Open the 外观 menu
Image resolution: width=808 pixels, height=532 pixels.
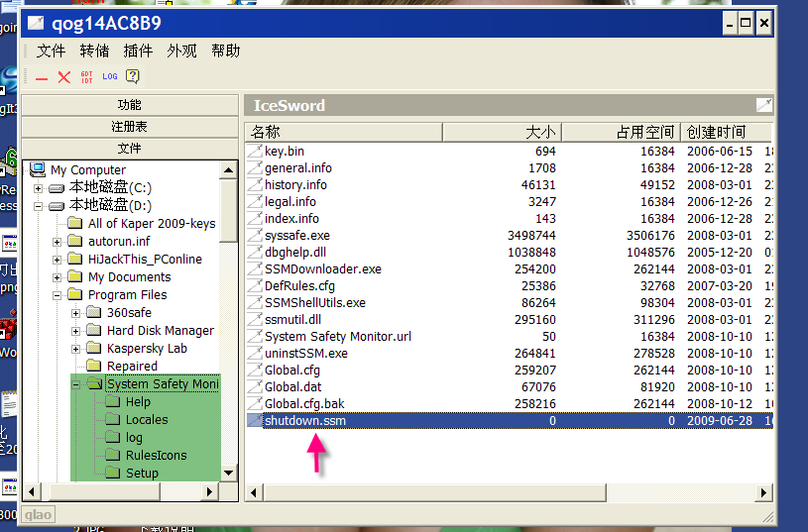pos(181,51)
